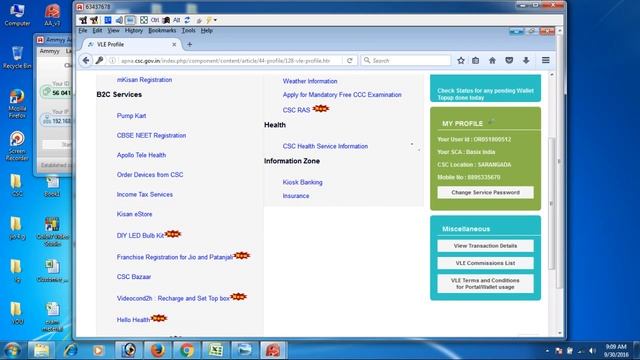Open the Tools menu

click(189, 31)
